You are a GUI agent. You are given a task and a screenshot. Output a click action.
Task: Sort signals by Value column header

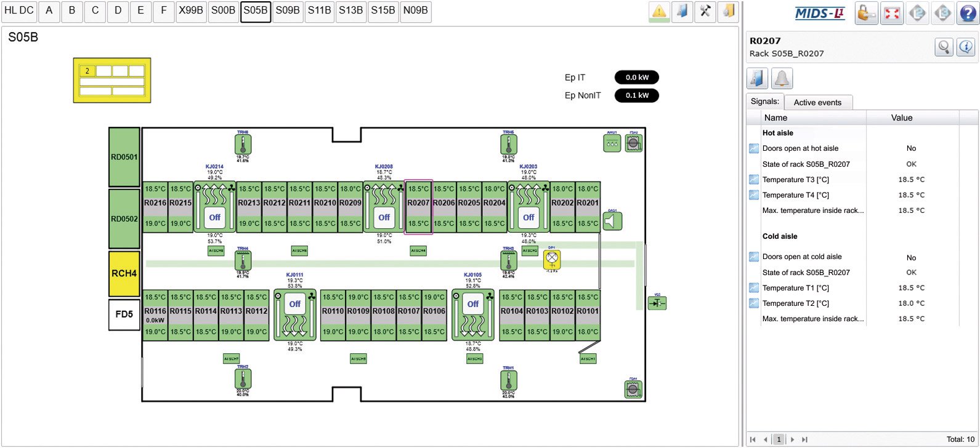tap(913, 118)
